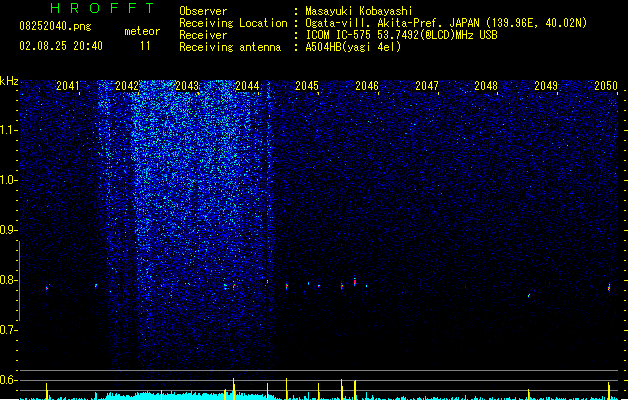
Task: Click the 0.6 kHz axis label
Action: (8, 380)
